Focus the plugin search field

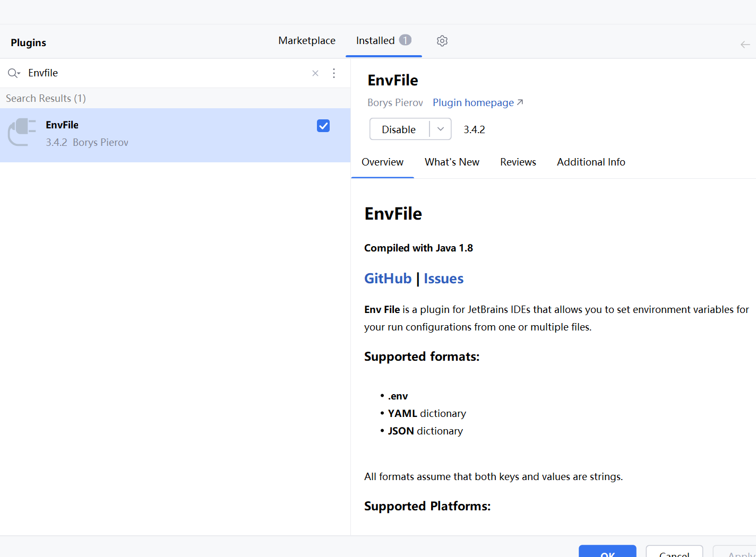click(x=167, y=73)
